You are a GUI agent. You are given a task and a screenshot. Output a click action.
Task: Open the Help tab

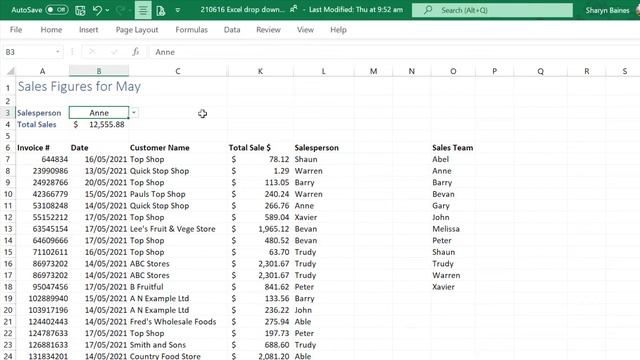click(x=338, y=30)
